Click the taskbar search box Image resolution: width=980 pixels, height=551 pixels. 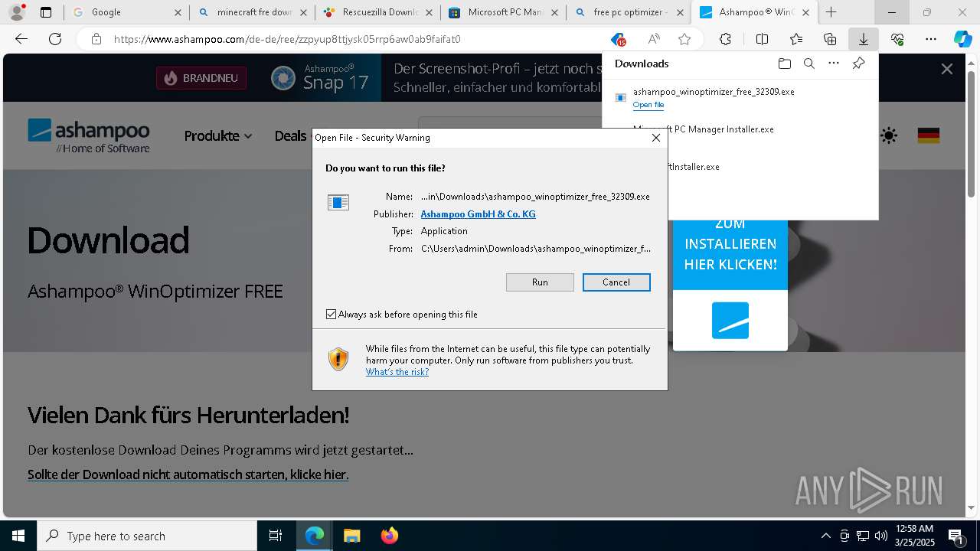147,536
